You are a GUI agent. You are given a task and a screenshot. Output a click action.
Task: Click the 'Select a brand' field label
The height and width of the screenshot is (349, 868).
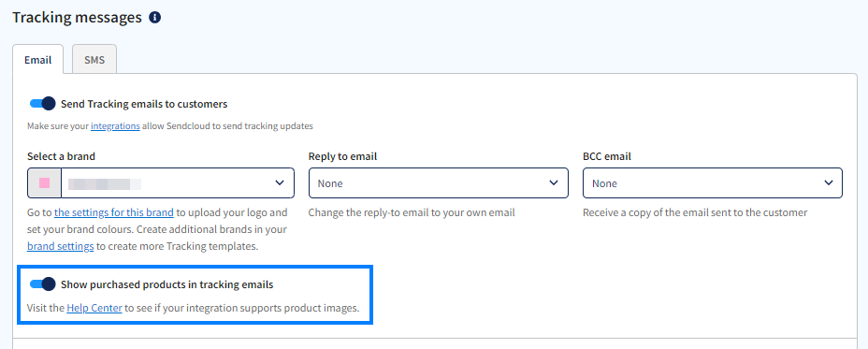coord(61,156)
